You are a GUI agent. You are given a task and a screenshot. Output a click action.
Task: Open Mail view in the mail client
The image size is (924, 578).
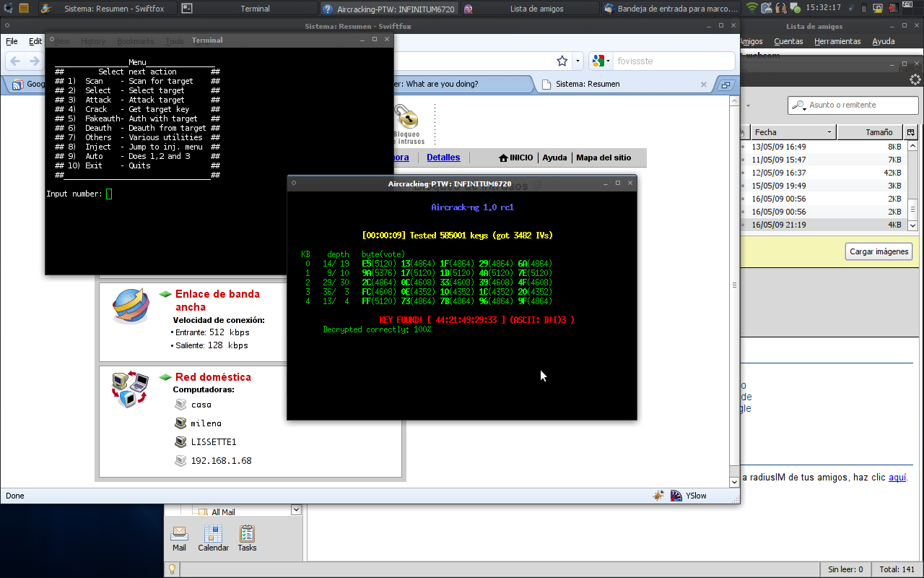[x=179, y=538]
